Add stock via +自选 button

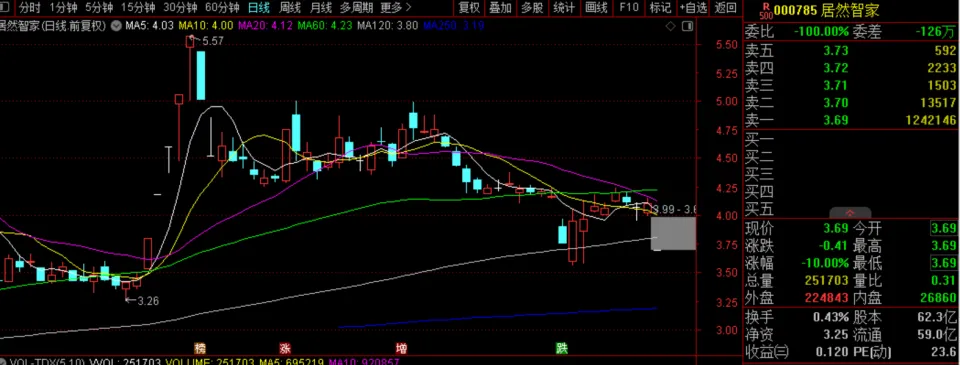[692, 8]
